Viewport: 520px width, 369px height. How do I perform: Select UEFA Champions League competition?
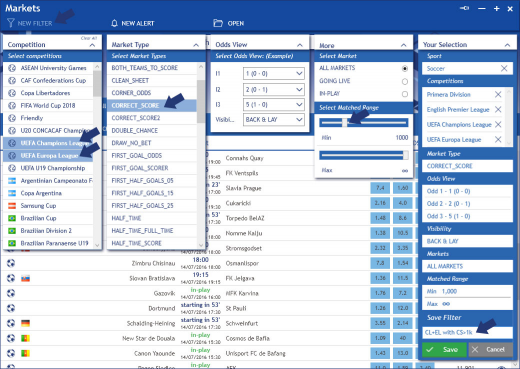pos(48,143)
